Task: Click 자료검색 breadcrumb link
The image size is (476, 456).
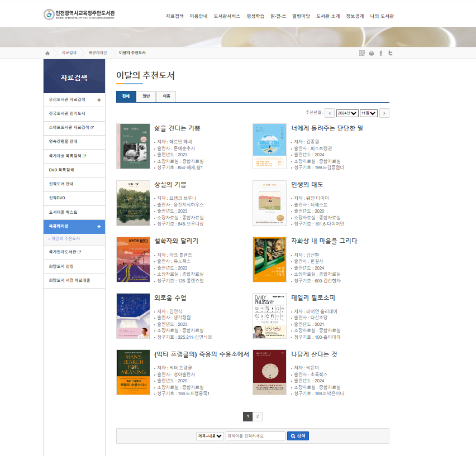Action: click(69, 53)
